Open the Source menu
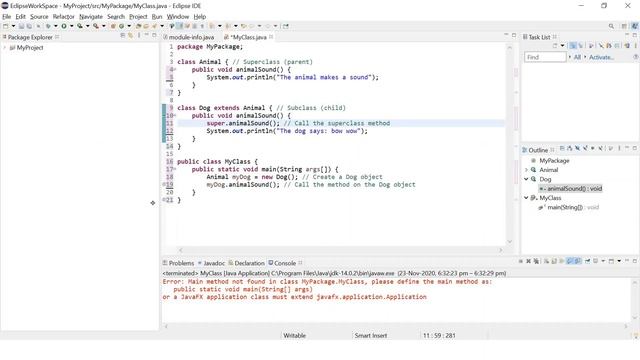Image resolution: width=640 pixels, height=360 pixels. (39, 17)
